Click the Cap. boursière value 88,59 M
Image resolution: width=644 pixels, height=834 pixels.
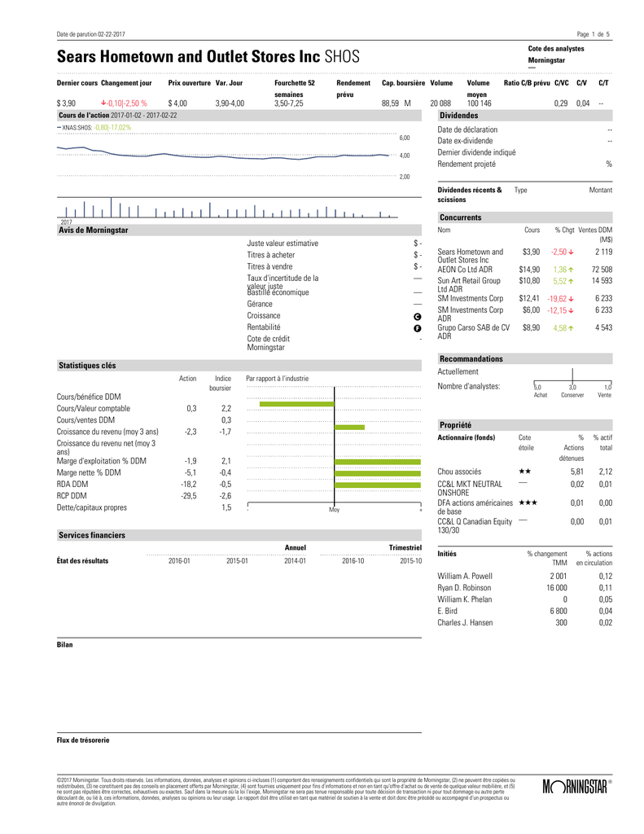(396, 103)
